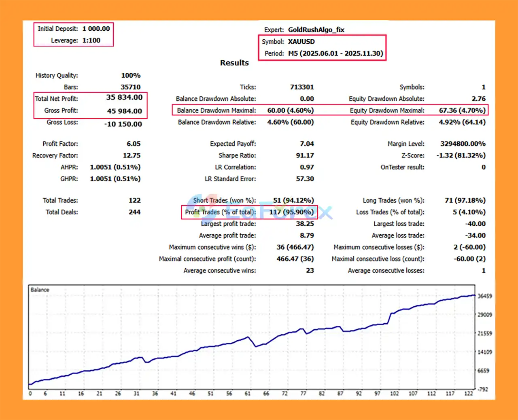This screenshot has height=420, width=518.
Task: Select the Leverage 1:100 value
Action: tap(91, 40)
